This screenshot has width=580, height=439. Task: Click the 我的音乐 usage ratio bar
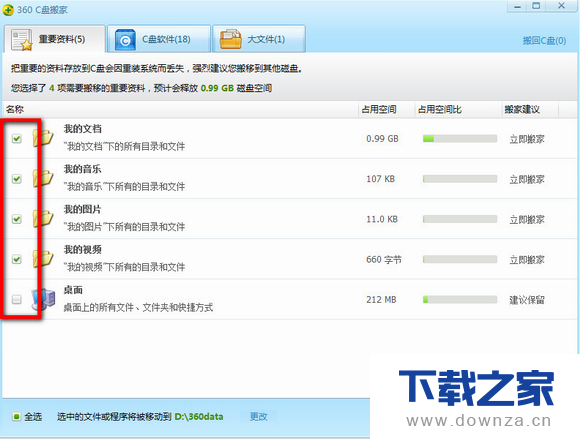click(460, 179)
